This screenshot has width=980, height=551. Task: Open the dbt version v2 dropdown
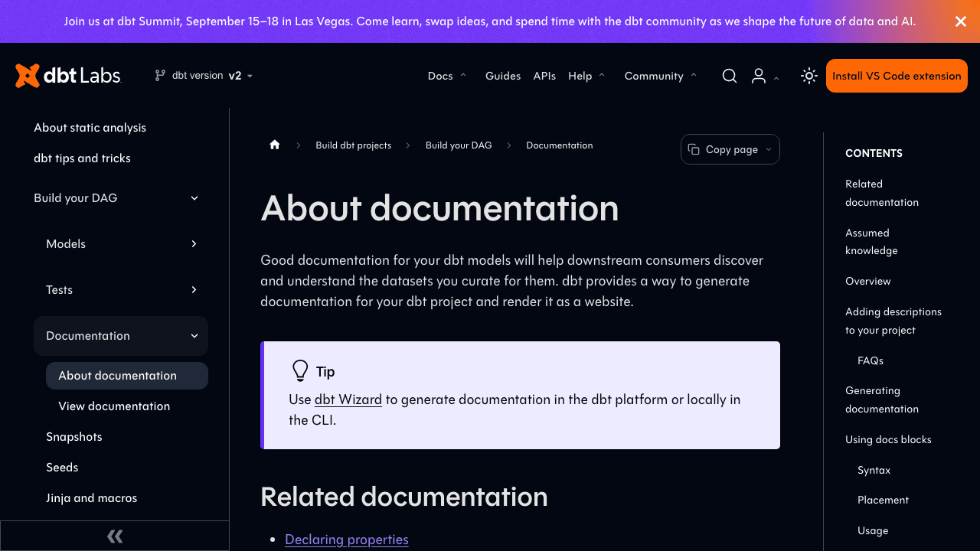(x=204, y=75)
